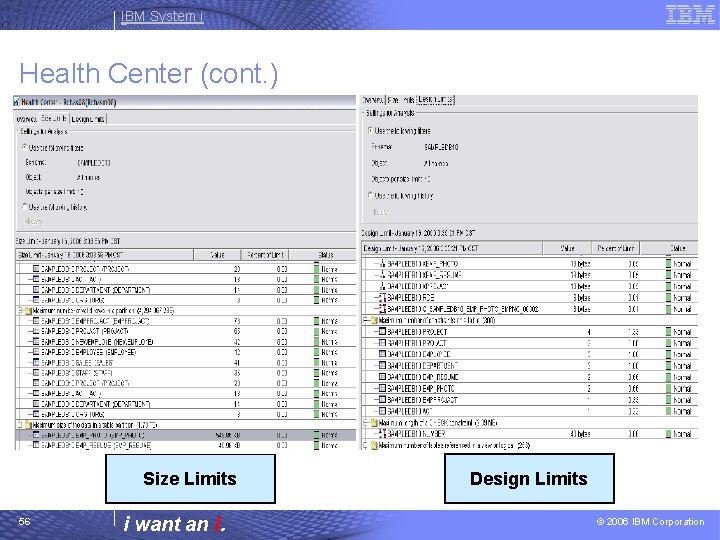Click the IBM logo on slide header
The height and width of the screenshot is (540, 720).
690,14
